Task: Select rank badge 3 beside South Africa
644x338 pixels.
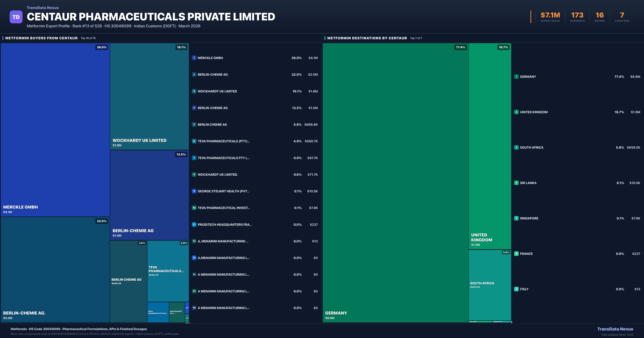Action: [516, 148]
